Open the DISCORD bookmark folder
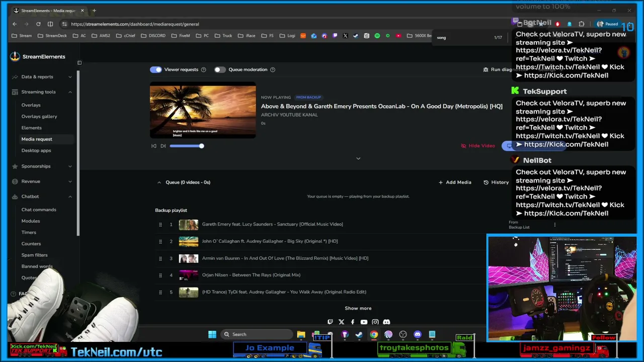Screen dimensions: 644x362 point(153,36)
